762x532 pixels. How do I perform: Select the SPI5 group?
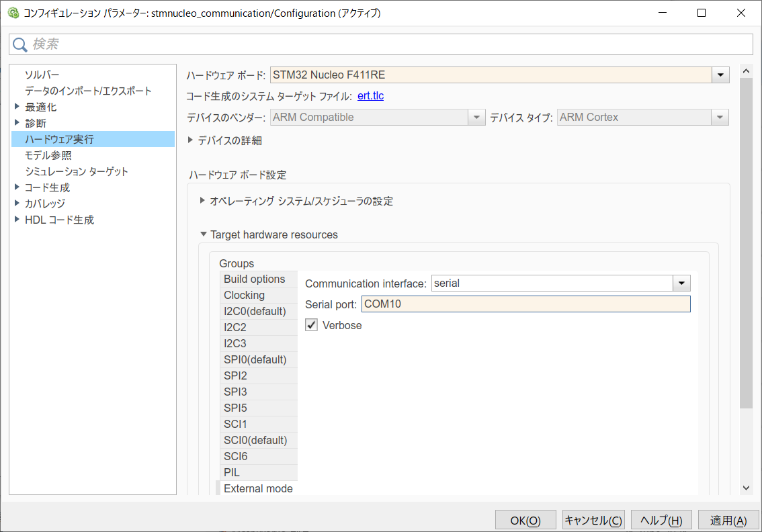point(259,408)
